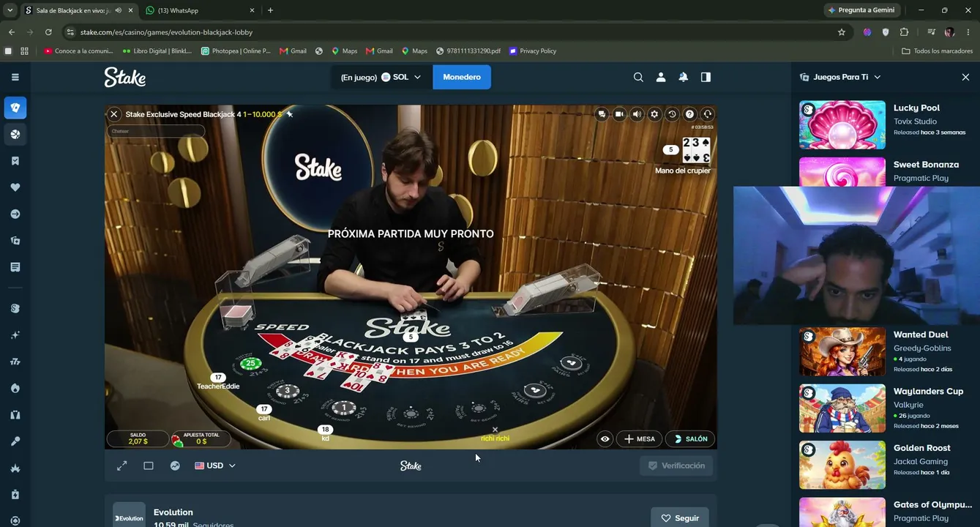Open the Lucky Pool game thumbnail

click(x=842, y=125)
